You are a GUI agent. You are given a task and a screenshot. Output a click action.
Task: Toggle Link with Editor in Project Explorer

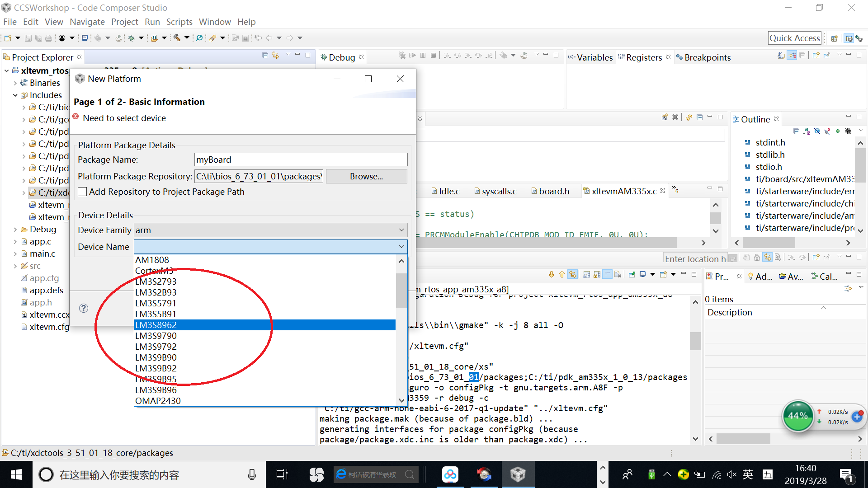point(275,56)
